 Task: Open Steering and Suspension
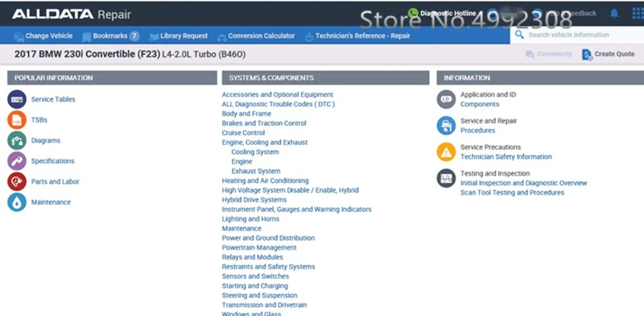click(259, 295)
